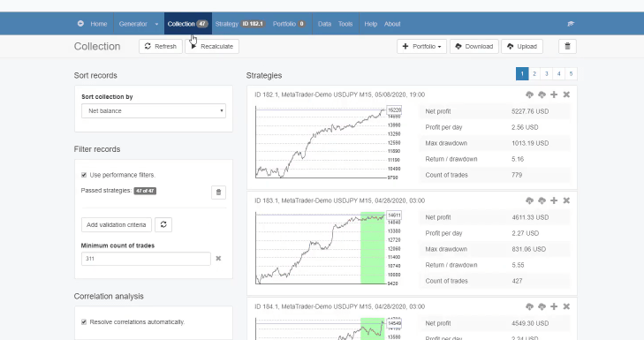Open the balance chart of strategy 183.1
The height and width of the screenshot is (340, 644).
pyautogui.click(x=328, y=248)
